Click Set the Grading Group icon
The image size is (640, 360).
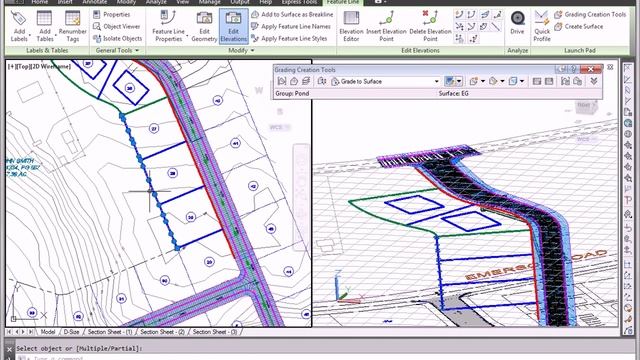tap(282, 81)
